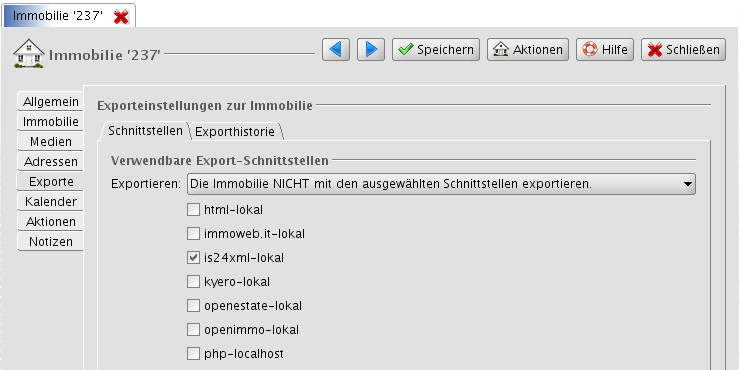Screen dimensions: 740x370
Task: Tick the kyero-lokal checkbox
Action: pyautogui.click(x=193, y=282)
